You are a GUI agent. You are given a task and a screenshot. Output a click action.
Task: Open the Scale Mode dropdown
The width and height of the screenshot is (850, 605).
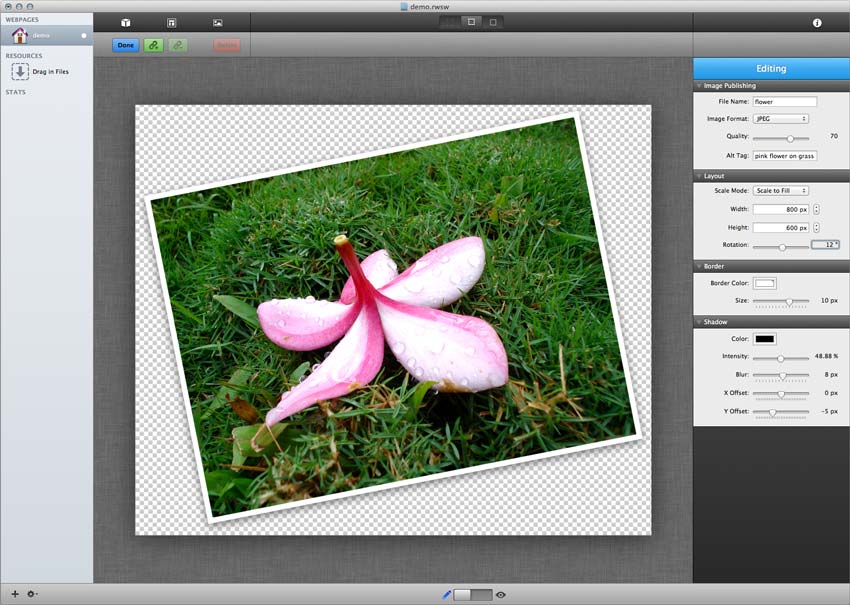point(781,190)
